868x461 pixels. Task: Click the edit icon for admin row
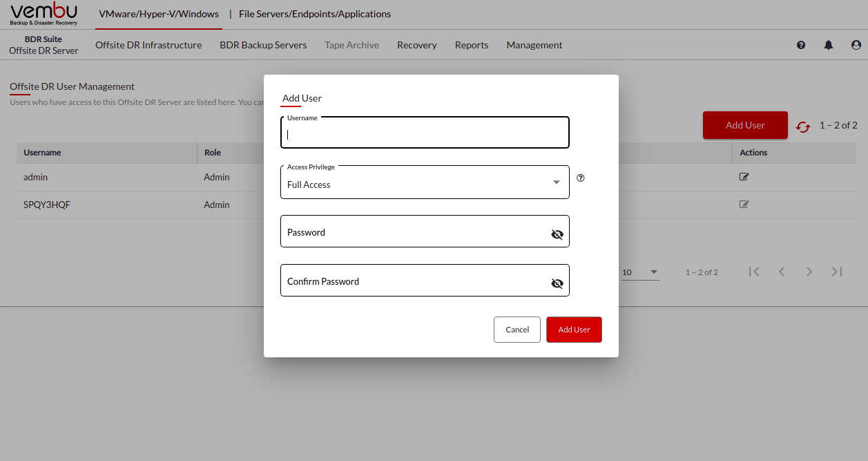744,177
